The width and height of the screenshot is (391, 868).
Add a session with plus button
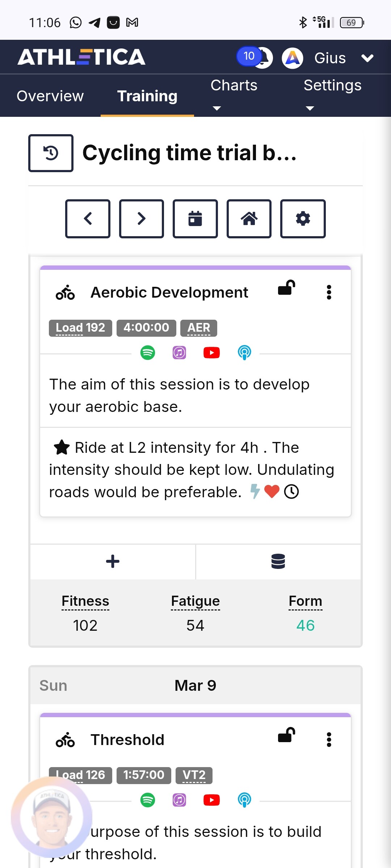[113, 561]
